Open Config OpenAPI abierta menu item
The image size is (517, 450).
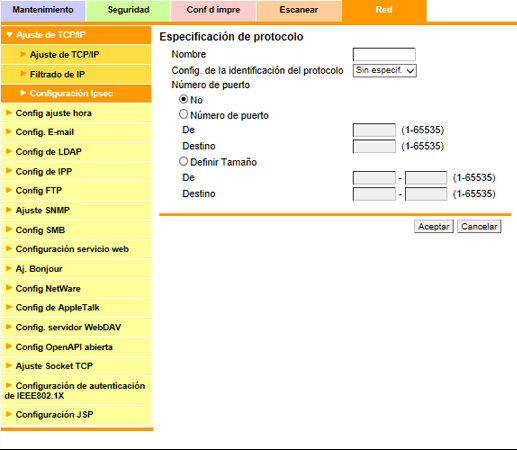click(x=76, y=347)
